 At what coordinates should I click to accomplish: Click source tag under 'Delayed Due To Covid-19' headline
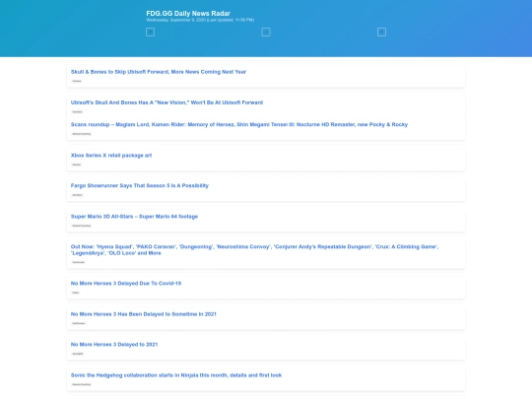(75, 293)
